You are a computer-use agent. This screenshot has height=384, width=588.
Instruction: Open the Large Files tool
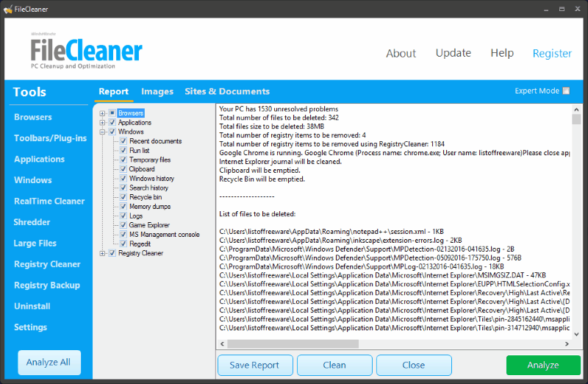coord(35,243)
